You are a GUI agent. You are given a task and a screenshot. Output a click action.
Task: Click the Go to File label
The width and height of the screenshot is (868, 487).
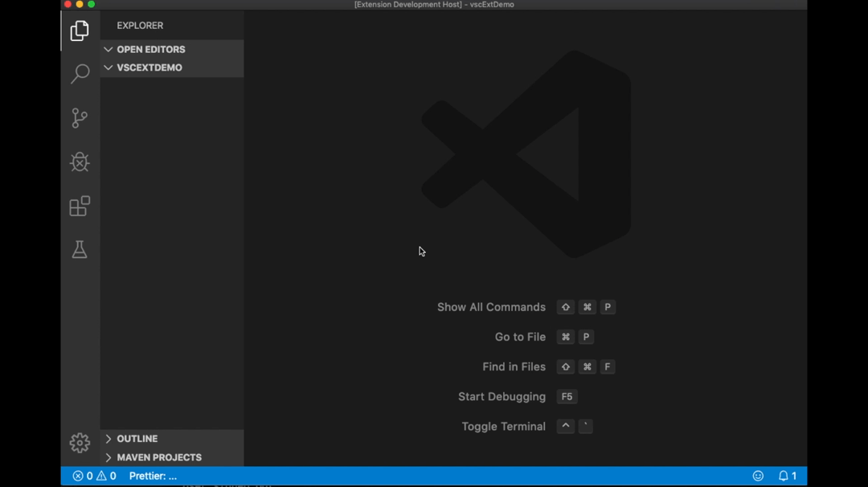(520, 337)
